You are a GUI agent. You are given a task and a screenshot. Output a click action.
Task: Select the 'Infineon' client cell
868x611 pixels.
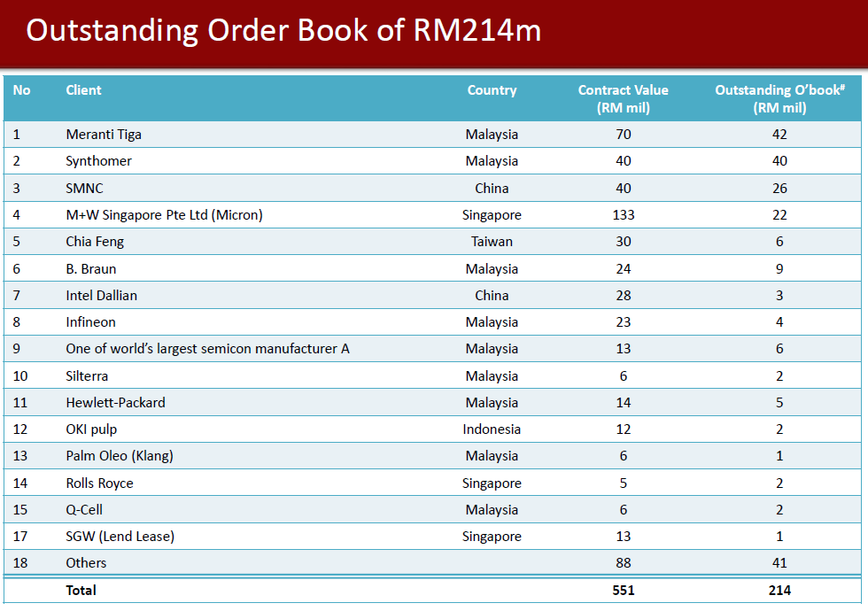click(90, 322)
